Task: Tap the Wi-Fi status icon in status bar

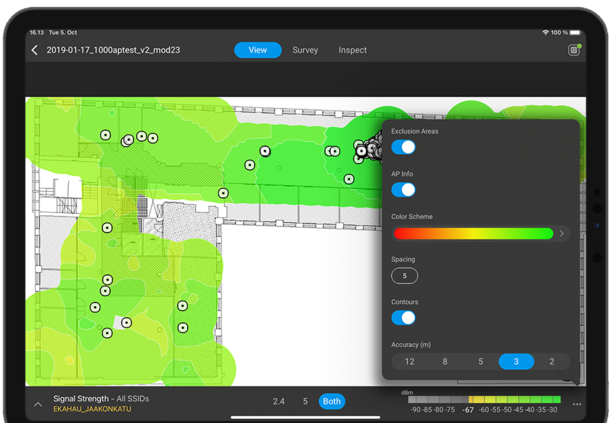Action: click(545, 32)
